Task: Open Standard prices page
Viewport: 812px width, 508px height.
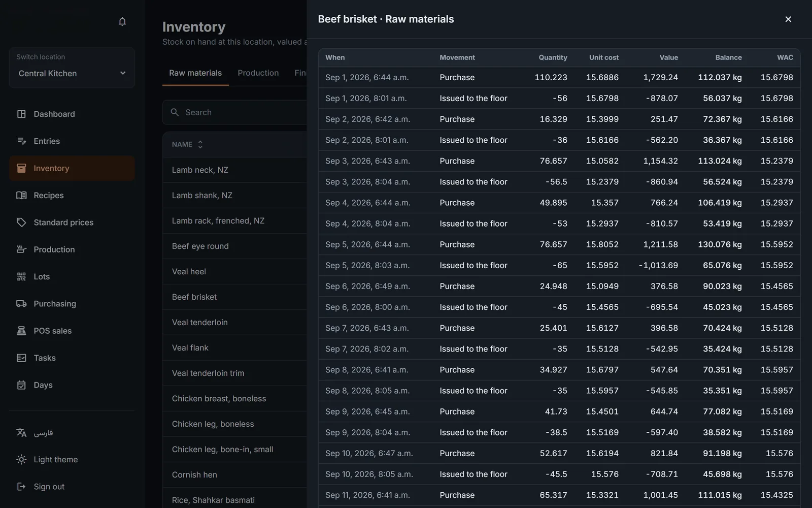Action: (72, 223)
